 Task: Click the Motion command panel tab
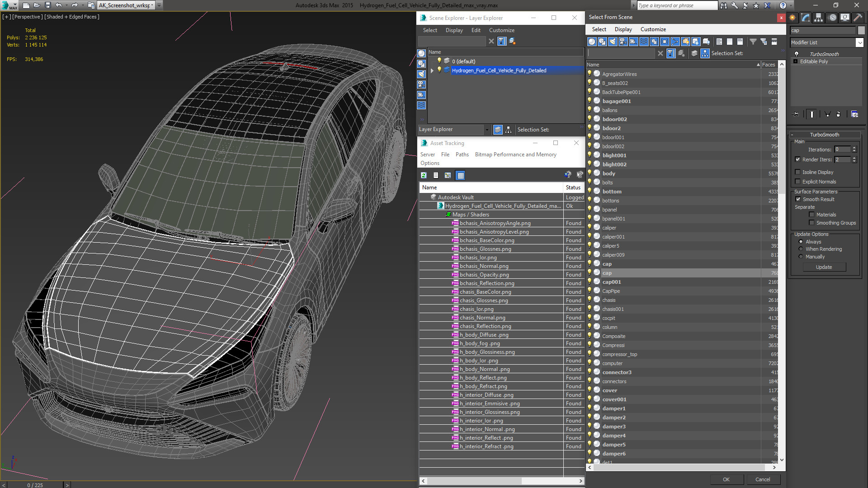(x=832, y=18)
